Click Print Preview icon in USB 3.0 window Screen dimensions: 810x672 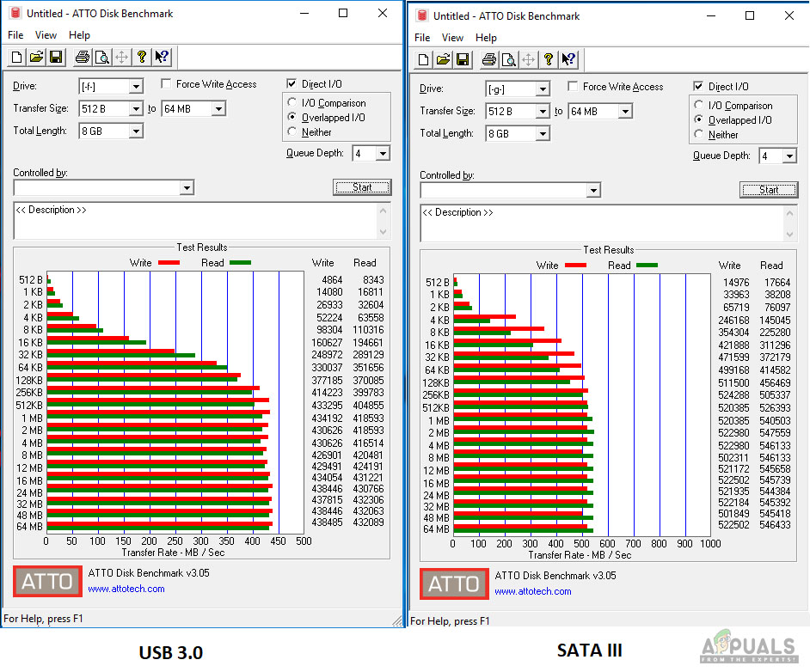tap(101, 57)
